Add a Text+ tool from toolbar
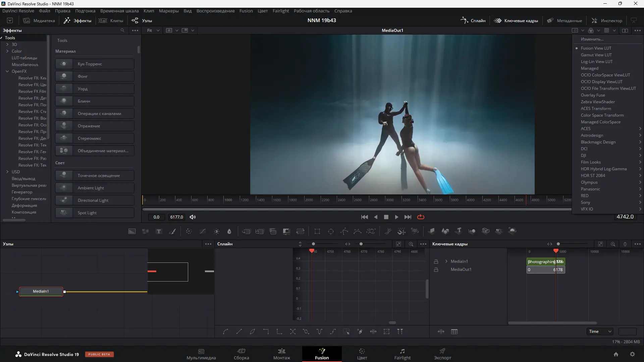Screen dimensions: 644x362 click(159, 231)
